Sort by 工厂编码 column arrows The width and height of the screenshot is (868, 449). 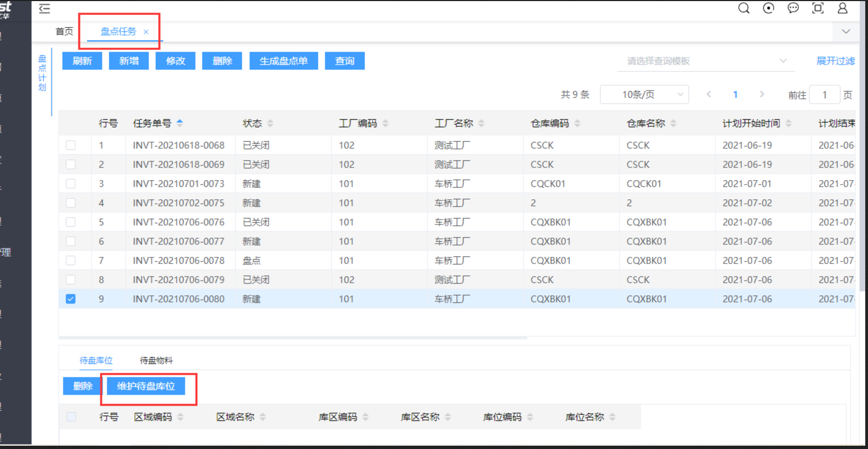tap(385, 123)
